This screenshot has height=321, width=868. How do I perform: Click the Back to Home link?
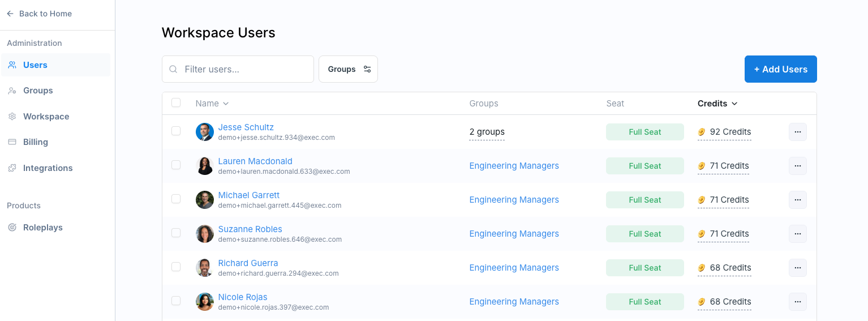pos(39,14)
